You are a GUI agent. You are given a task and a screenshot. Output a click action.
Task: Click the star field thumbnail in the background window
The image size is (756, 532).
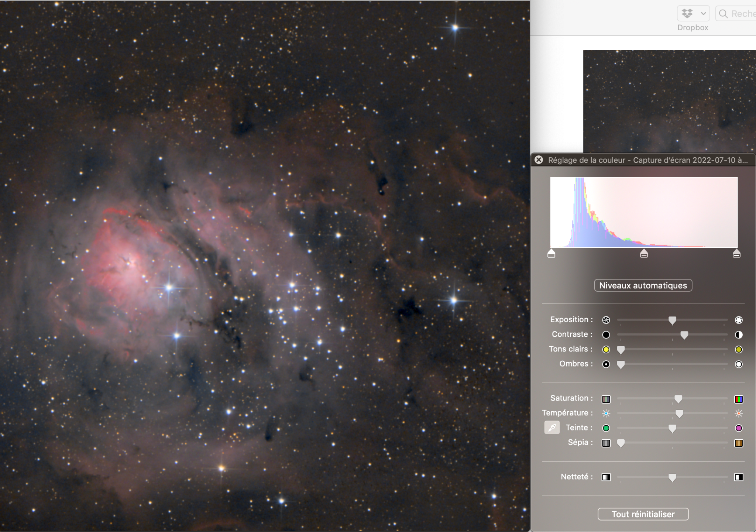pyautogui.click(x=670, y=102)
